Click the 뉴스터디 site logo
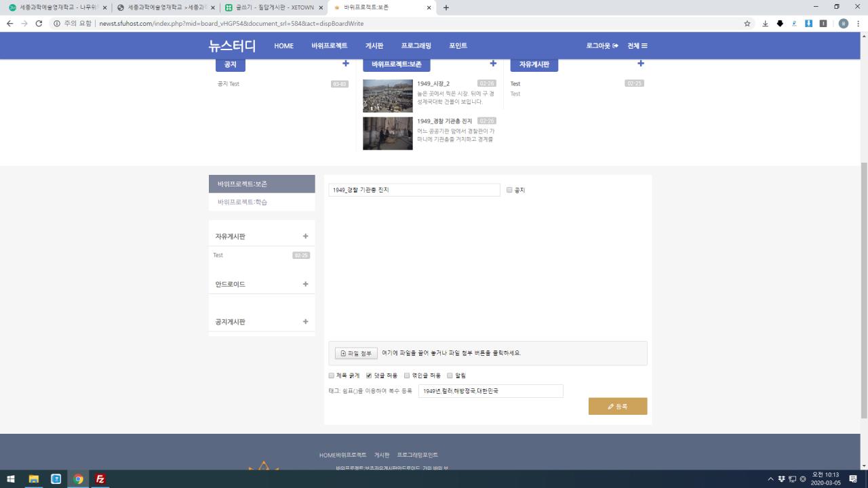Image resolution: width=868 pixels, height=488 pixels. point(232,45)
